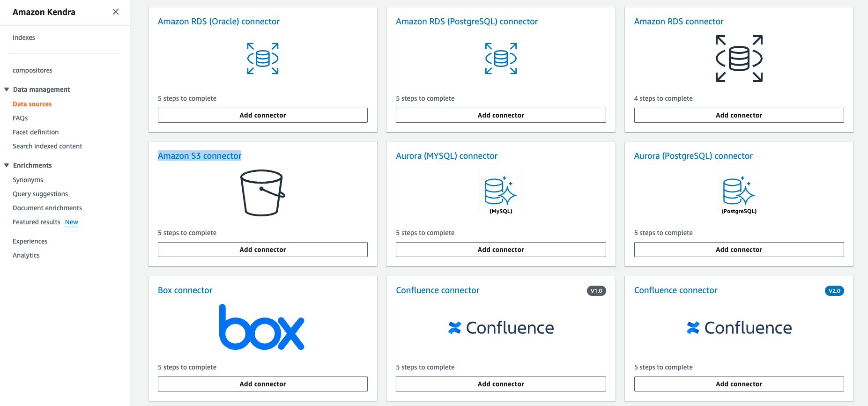Click the V1.0 version badge

(x=596, y=291)
